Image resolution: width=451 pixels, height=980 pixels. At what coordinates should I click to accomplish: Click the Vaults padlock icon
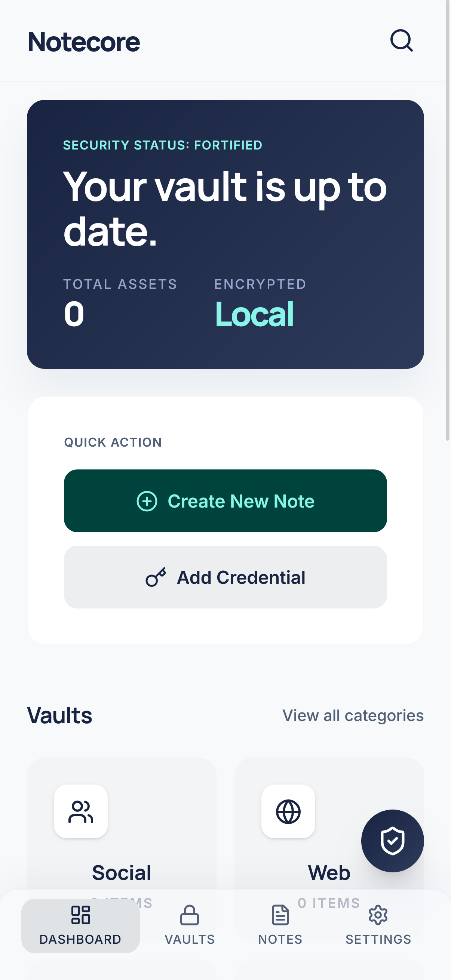(190, 915)
